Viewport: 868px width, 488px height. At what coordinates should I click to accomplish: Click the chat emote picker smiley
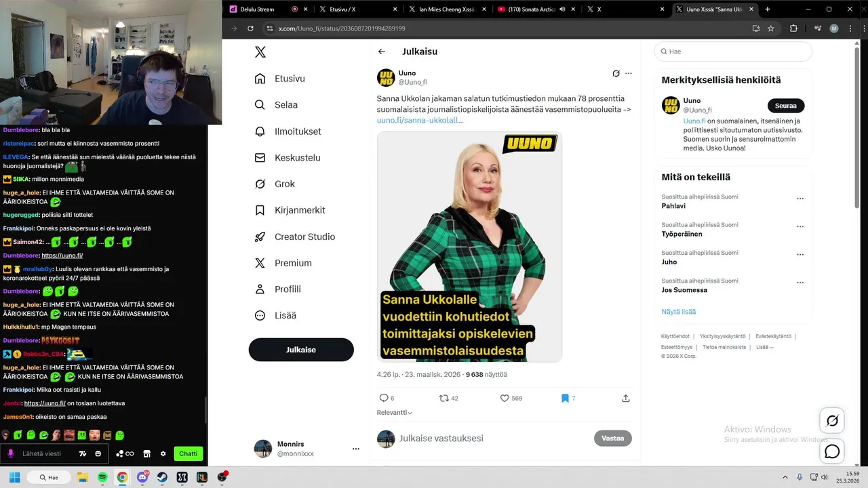pyautogui.click(x=98, y=453)
